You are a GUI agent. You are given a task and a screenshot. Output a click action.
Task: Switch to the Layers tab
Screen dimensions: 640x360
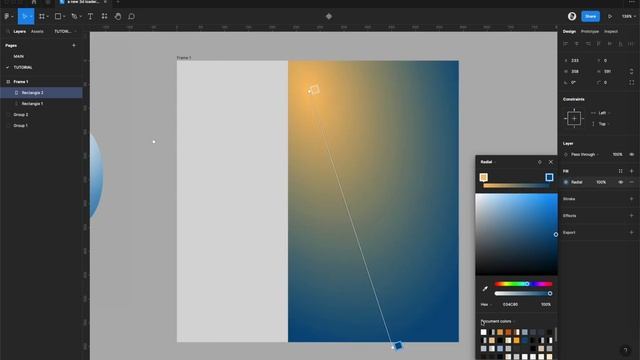(19, 31)
